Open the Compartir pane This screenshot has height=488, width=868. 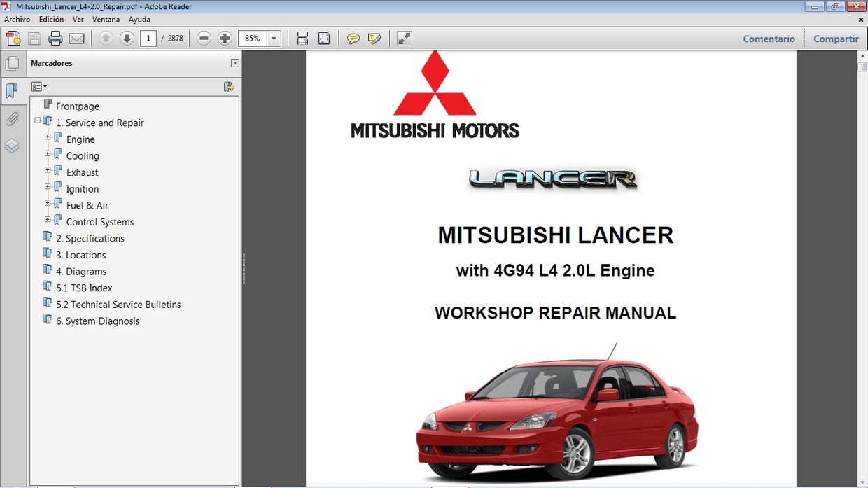836,39
